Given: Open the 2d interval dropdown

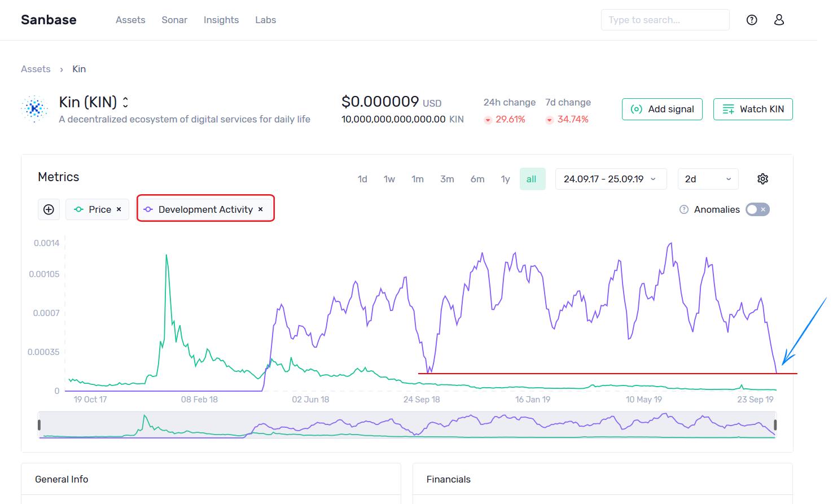Looking at the screenshot, I should (x=708, y=179).
